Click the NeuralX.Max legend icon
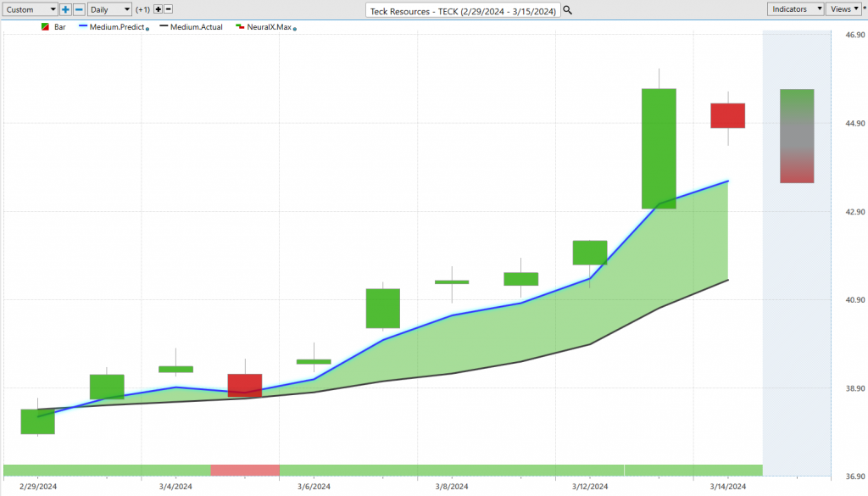The height and width of the screenshot is (496, 868). click(x=240, y=26)
